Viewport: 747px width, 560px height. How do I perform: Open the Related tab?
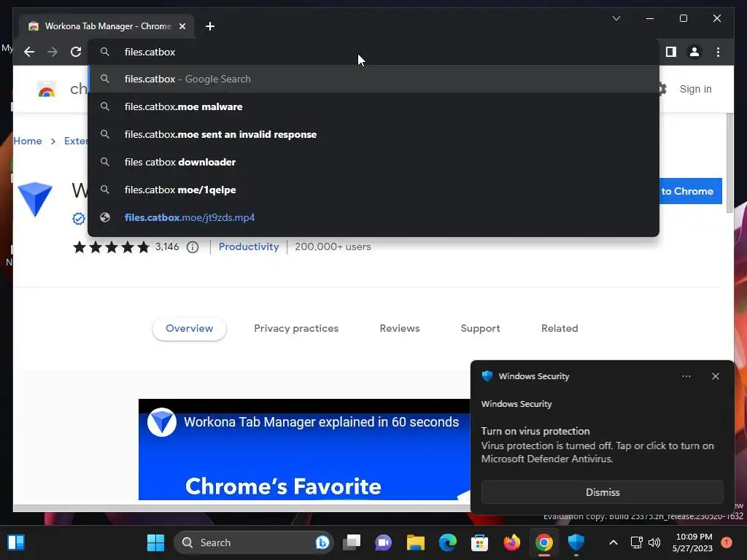coord(560,328)
